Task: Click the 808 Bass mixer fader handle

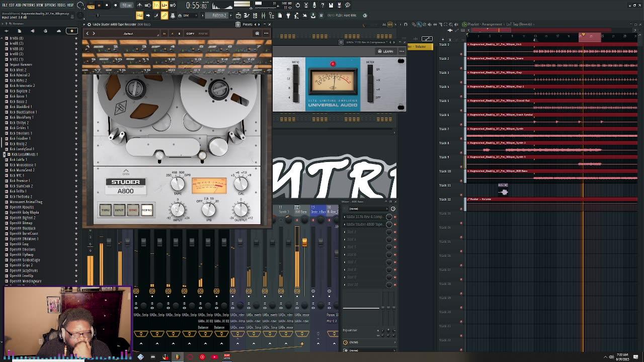Action: point(304,242)
